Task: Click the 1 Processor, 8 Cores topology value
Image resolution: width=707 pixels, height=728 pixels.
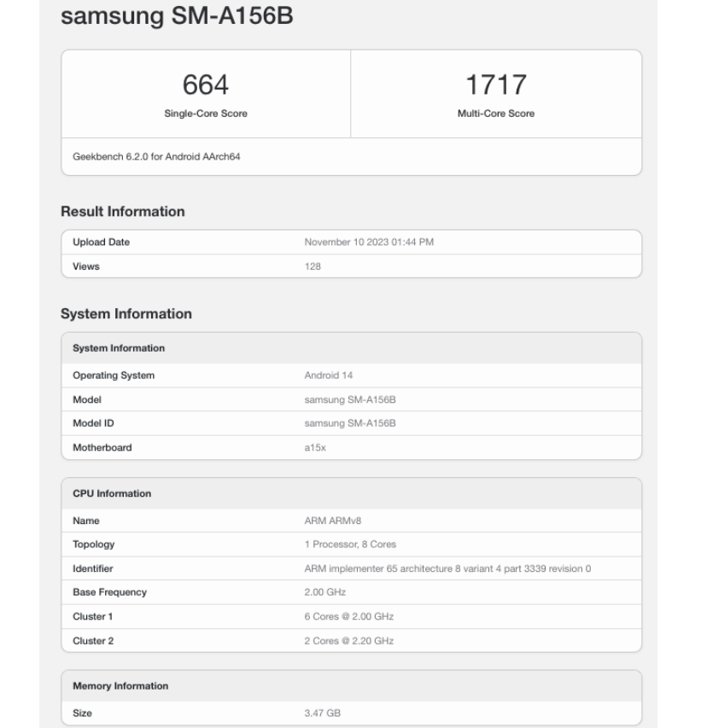Action: click(350, 545)
